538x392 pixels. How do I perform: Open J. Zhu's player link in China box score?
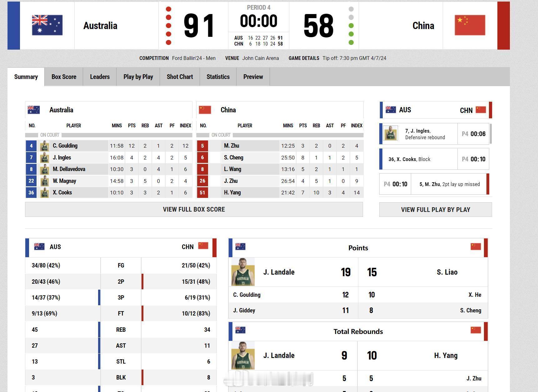point(231,181)
